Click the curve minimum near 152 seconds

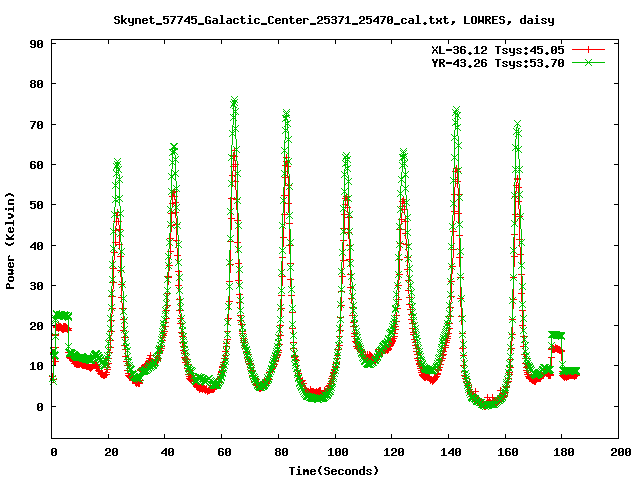pyautogui.click(x=485, y=402)
